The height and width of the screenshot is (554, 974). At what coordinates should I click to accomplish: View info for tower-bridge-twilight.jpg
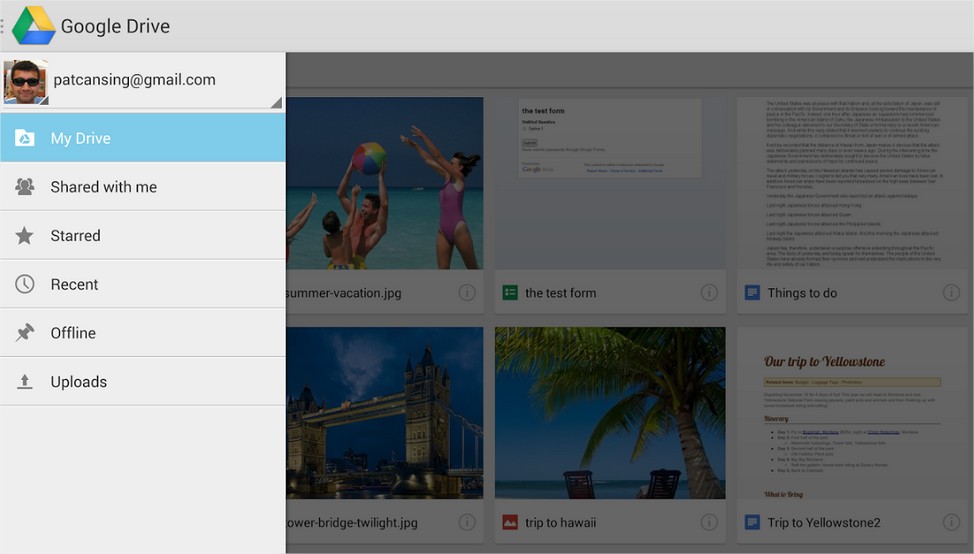click(466, 522)
